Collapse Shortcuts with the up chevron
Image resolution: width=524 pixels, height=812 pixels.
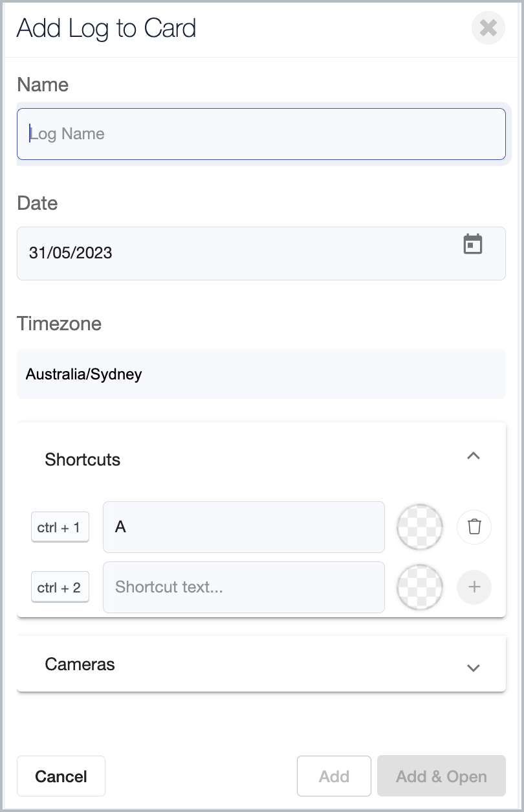pos(474,457)
